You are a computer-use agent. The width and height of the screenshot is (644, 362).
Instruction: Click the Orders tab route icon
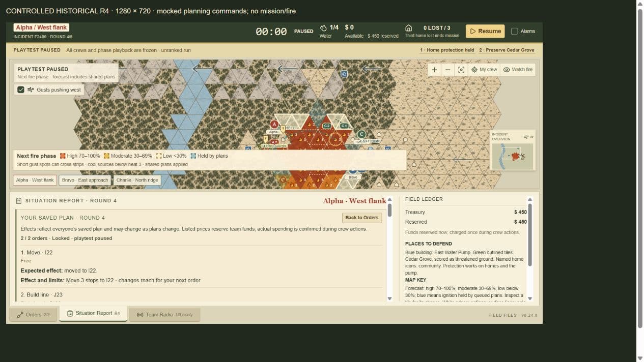20,315
